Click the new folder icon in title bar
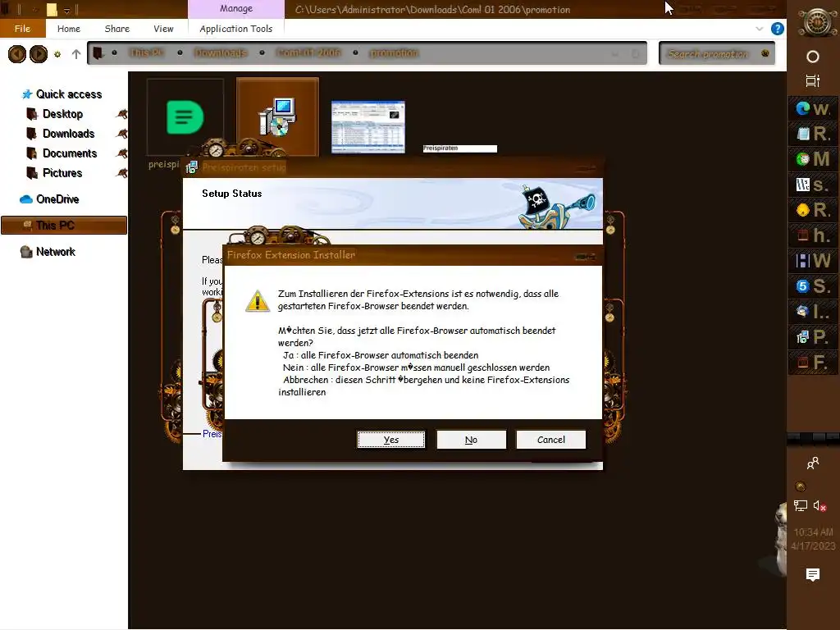The image size is (840, 630). pyautogui.click(x=52, y=9)
